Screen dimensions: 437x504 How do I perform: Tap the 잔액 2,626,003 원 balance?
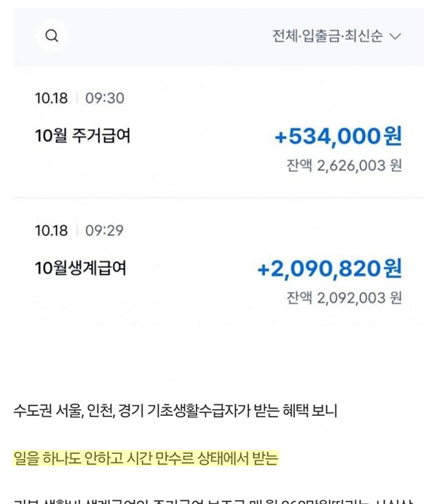pos(344,165)
